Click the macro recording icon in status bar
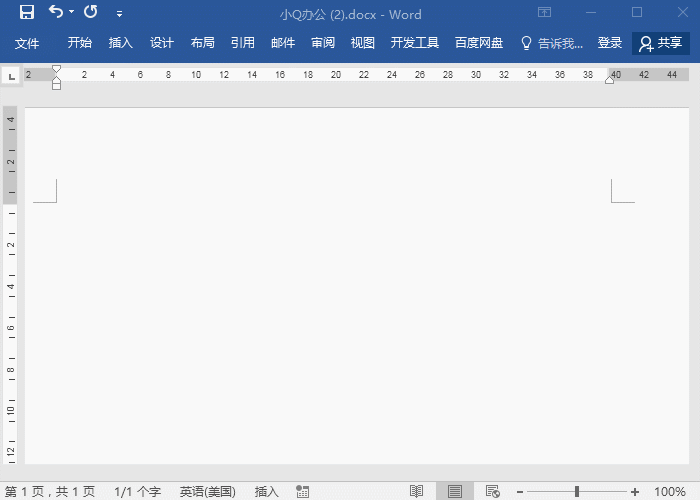This screenshot has width=700, height=500. pos(303,491)
